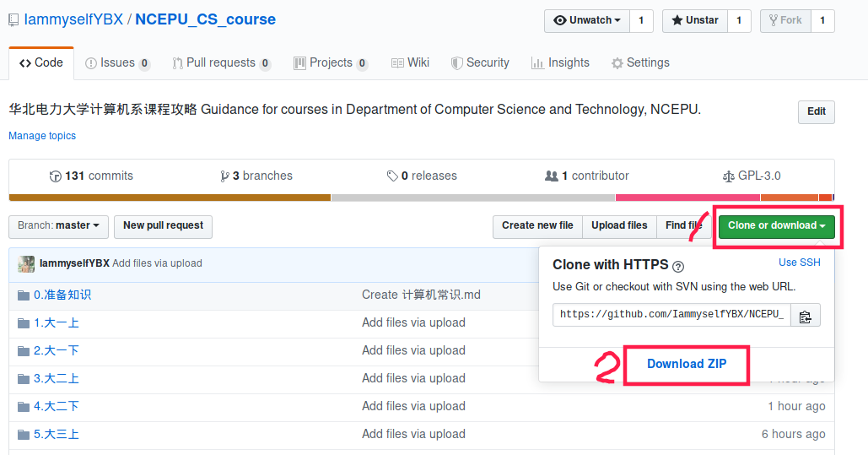Open the IammyselfYBX owner profile link
868x455 pixels.
[x=73, y=19]
